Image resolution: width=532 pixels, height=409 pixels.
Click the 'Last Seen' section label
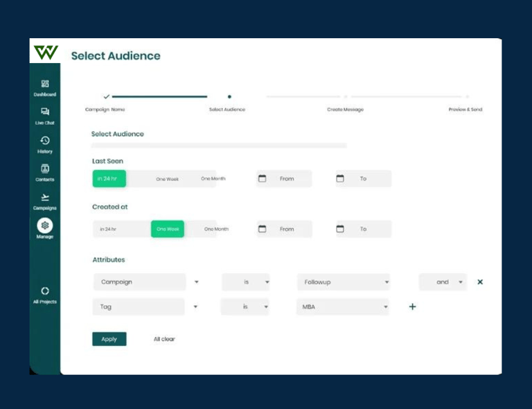(107, 161)
